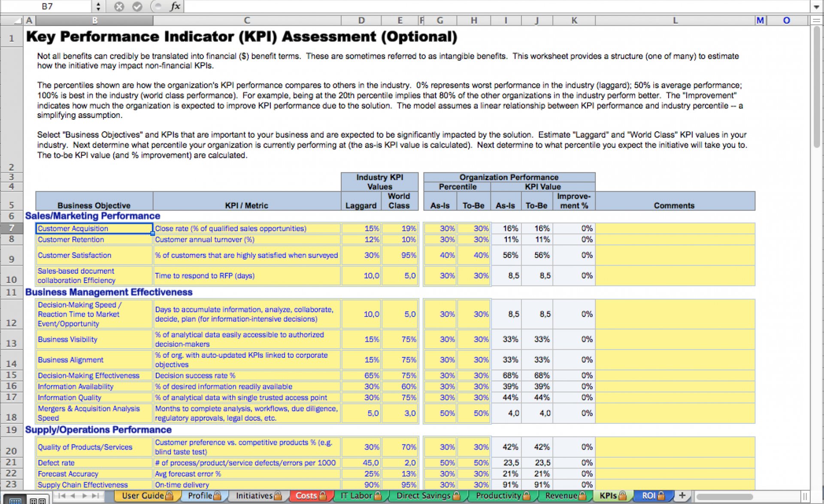Select row 20 header
The width and height of the screenshot is (824, 504).
click(x=12, y=447)
